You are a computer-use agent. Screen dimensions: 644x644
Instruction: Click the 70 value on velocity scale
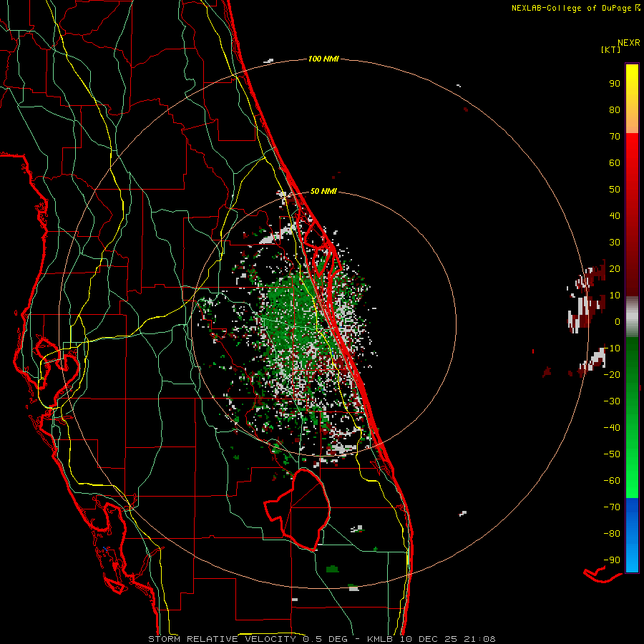click(x=615, y=137)
